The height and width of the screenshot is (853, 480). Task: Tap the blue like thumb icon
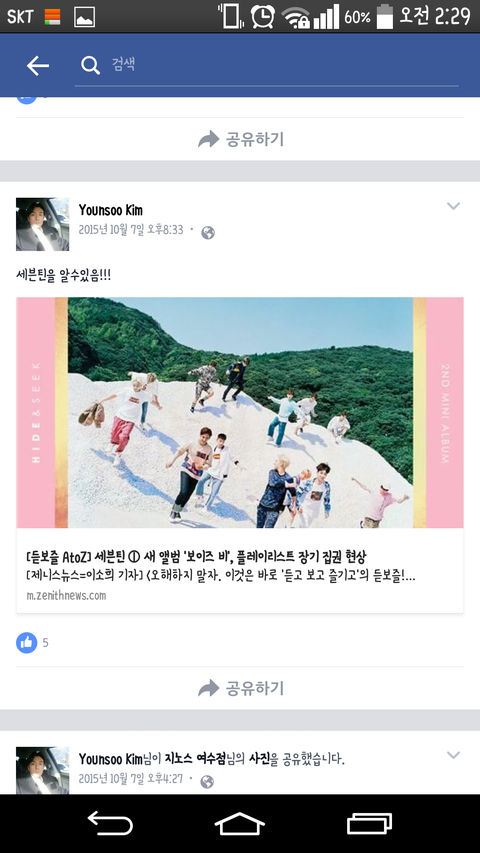pyautogui.click(x=27, y=642)
